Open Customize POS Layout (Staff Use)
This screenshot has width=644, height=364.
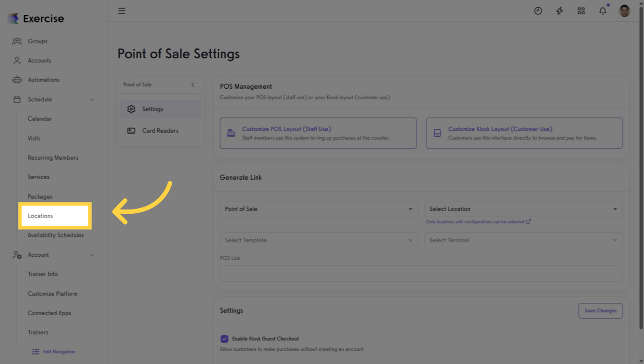point(318,133)
